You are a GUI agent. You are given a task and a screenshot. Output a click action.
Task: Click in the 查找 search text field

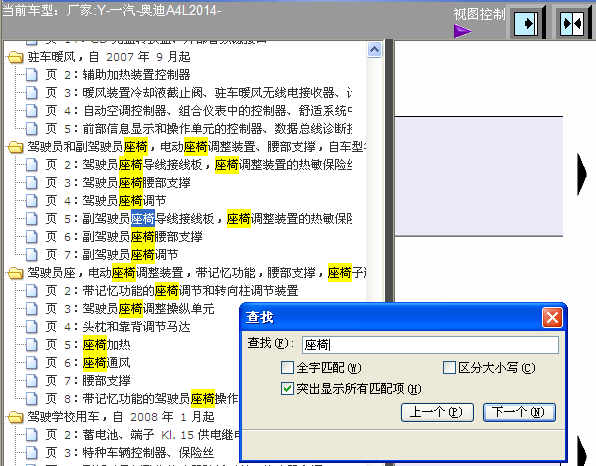pyautogui.click(x=430, y=345)
